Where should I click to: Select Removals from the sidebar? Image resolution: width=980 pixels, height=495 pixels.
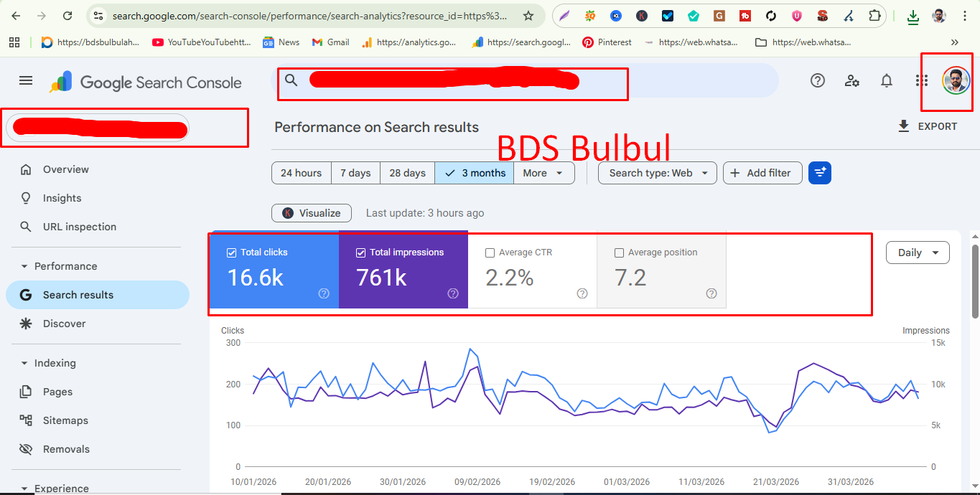[66, 449]
